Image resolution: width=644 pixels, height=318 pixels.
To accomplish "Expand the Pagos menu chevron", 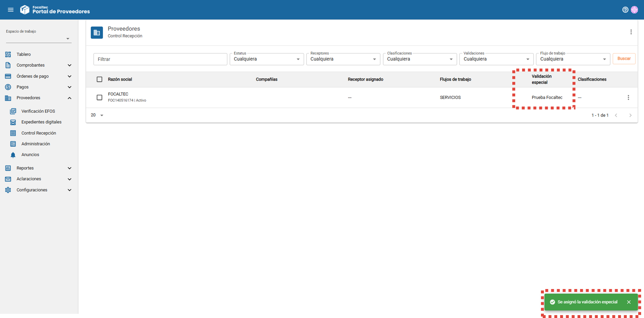I will pyautogui.click(x=70, y=87).
